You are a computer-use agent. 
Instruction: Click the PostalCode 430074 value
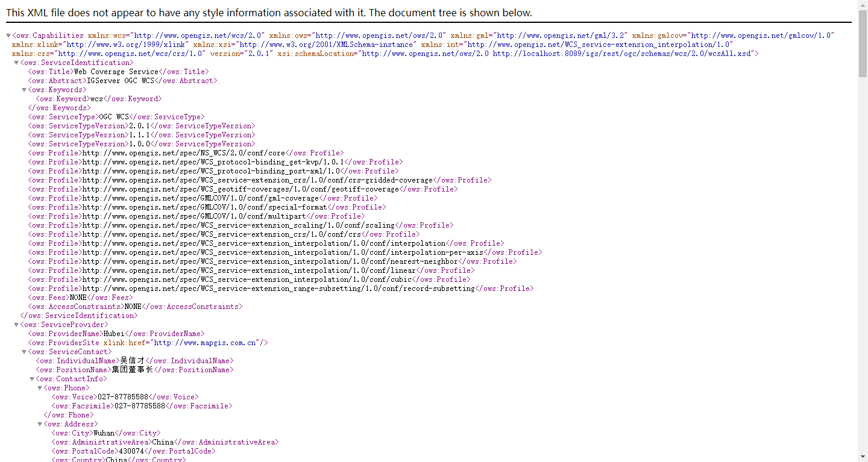pyautogui.click(x=131, y=451)
